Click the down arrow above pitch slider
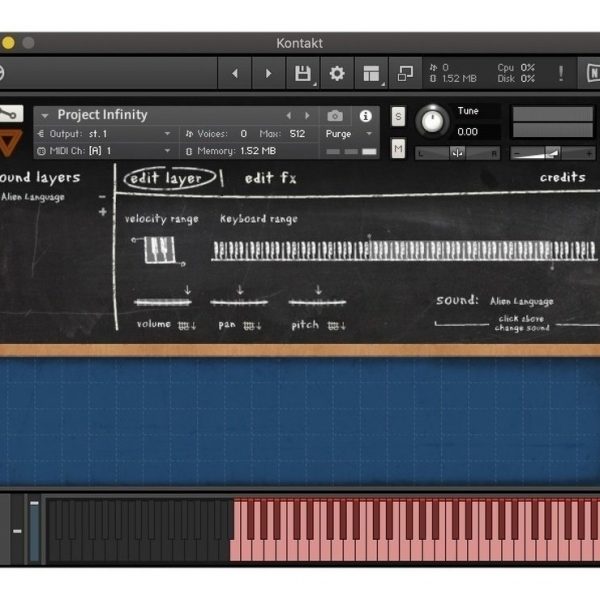Screen dimensions: 600x600 (318, 290)
